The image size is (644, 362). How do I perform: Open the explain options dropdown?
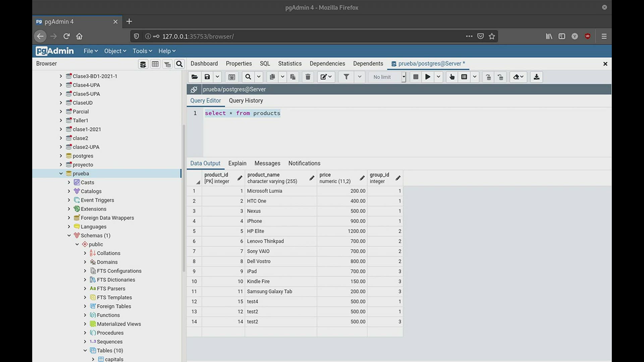[475, 77]
